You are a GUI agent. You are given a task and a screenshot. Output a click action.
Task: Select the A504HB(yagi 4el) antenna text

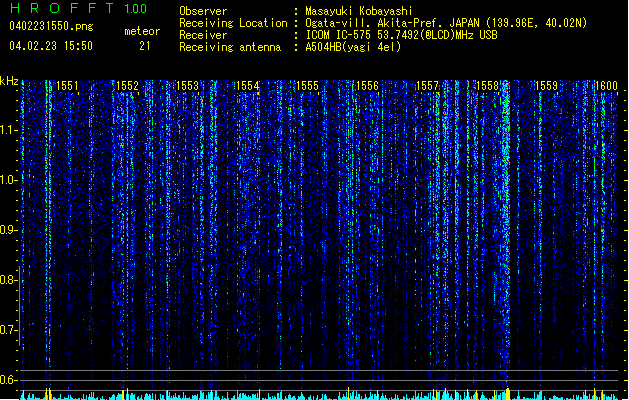click(x=353, y=47)
